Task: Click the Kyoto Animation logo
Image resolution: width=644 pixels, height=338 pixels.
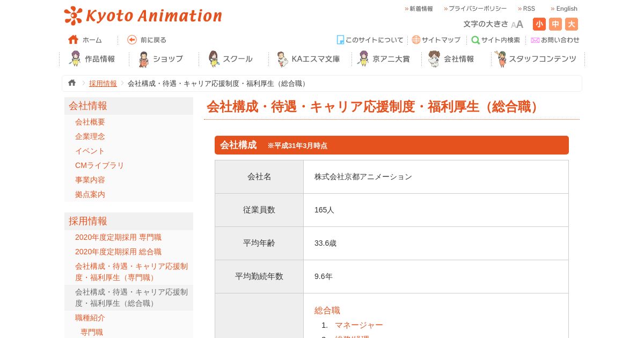Action: (143, 16)
